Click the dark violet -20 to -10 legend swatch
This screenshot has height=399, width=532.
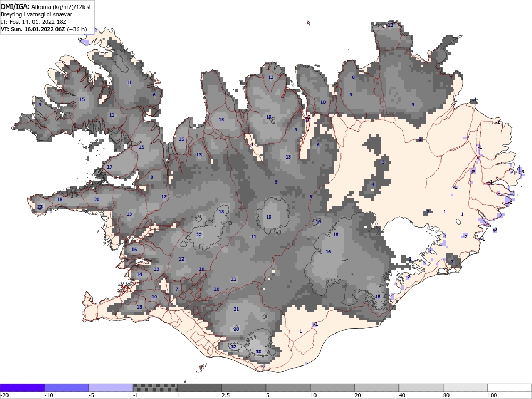[22, 387]
